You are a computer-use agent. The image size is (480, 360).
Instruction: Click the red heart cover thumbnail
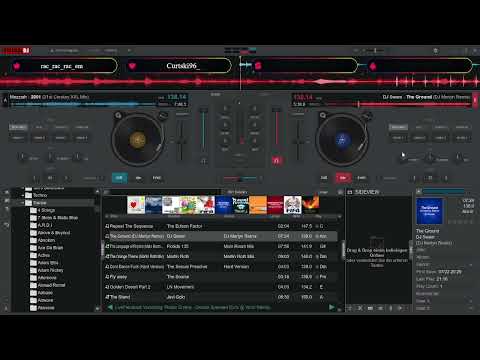(x=136, y=205)
